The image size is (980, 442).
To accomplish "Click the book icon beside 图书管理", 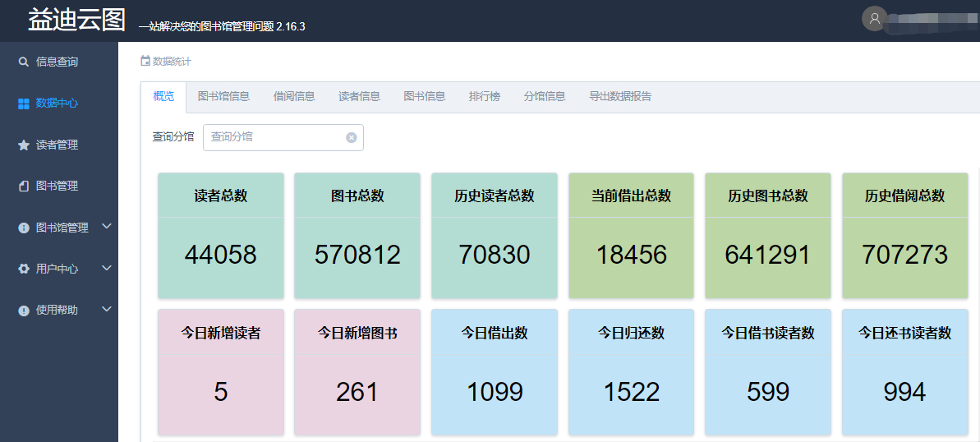I will pos(24,186).
